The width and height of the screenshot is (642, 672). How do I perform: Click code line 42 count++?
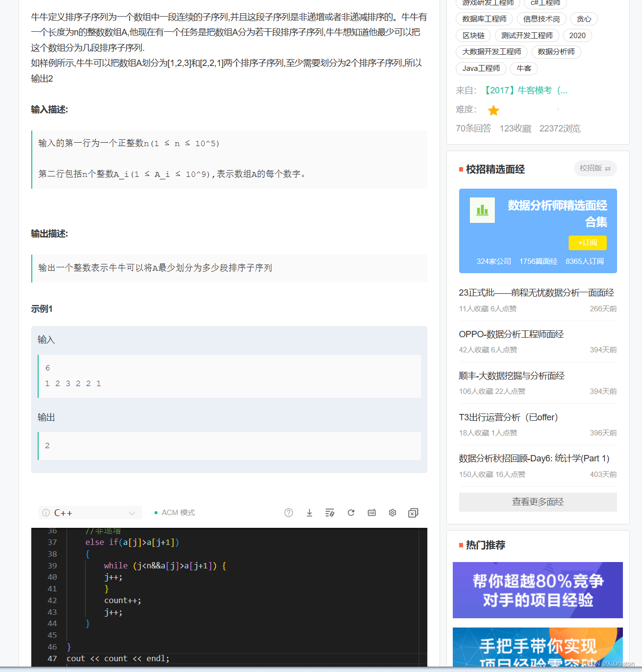point(123,601)
